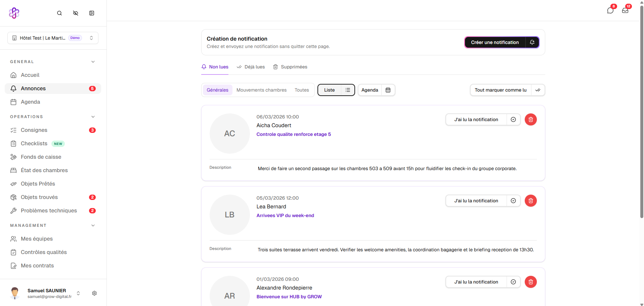The width and height of the screenshot is (644, 306).
Task: Select the Mouvements chambres filter tab
Action: [261, 90]
